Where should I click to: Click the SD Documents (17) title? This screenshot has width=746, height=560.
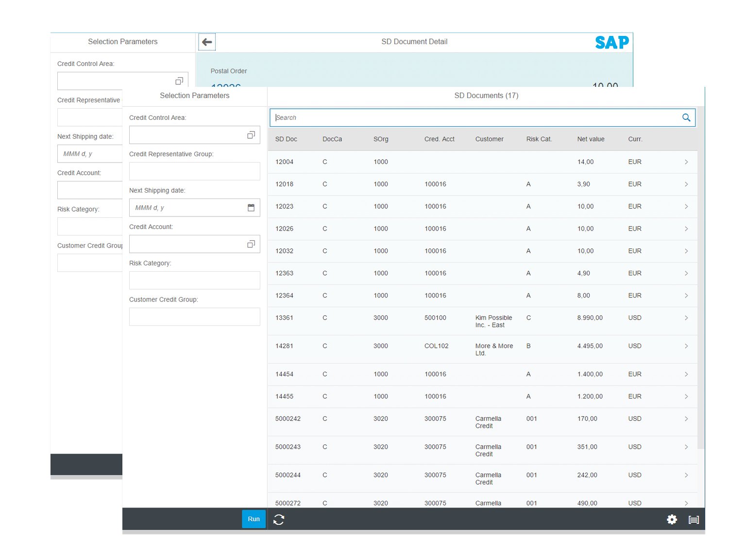tap(486, 96)
